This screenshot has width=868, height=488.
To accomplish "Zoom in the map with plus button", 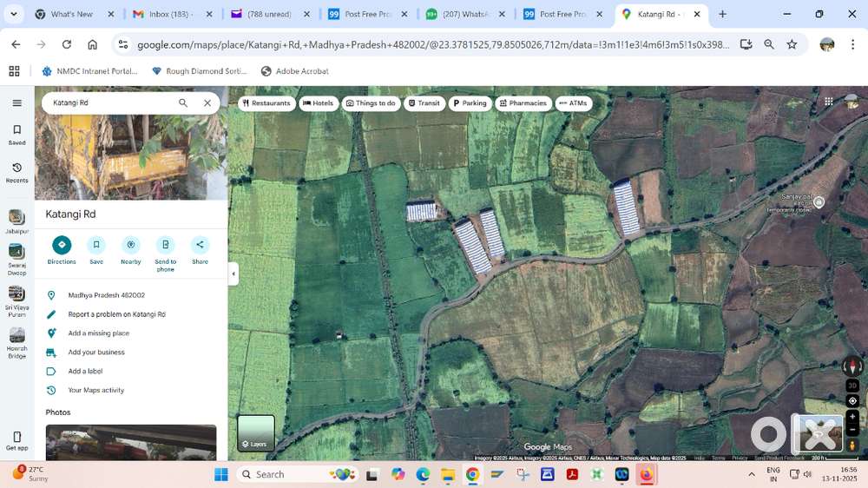I will [x=852, y=417].
